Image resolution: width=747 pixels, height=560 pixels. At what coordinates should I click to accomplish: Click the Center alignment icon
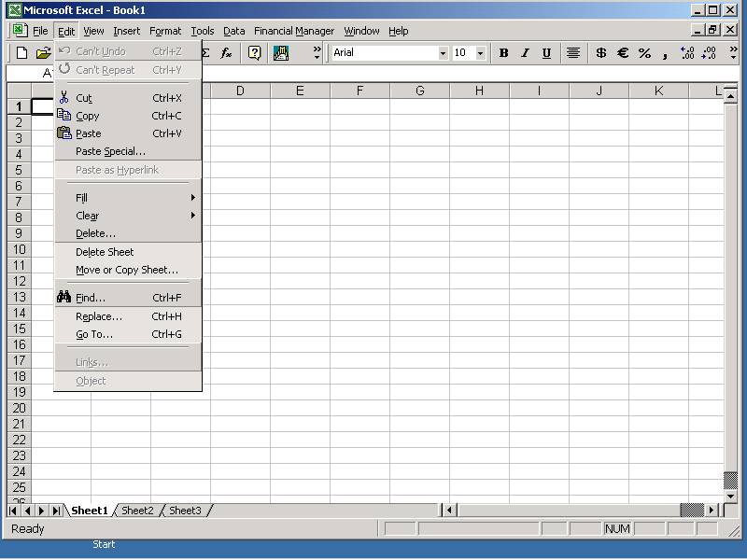(573, 53)
